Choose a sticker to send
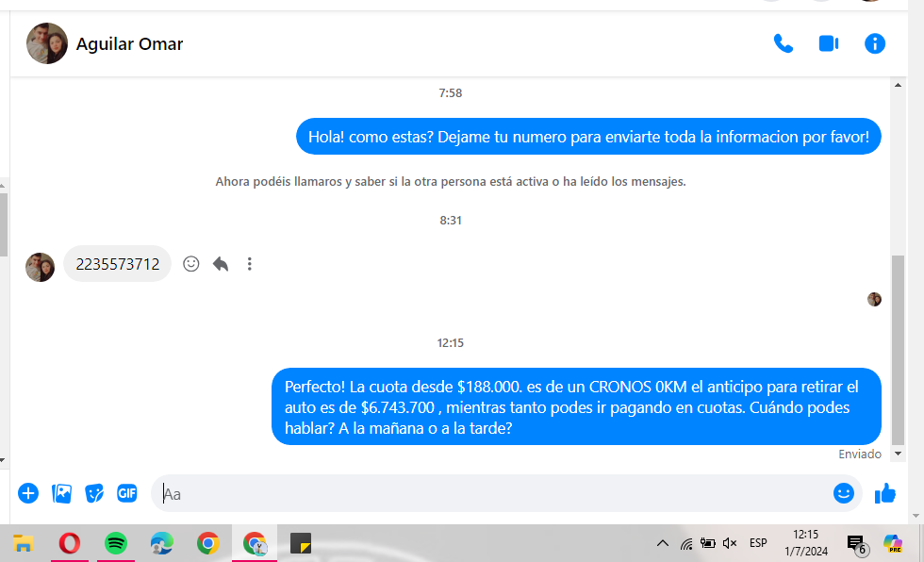Image resolution: width=924 pixels, height=562 pixels. tap(94, 493)
